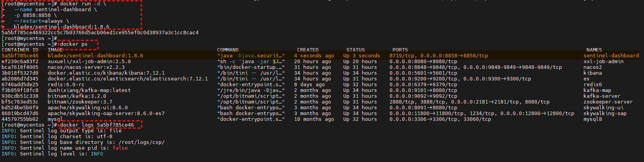Click the bladex/sentinel-dashboard:1.8.6 image in the table
Viewport: 644px width, 162px height.
click(x=95, y=56)
